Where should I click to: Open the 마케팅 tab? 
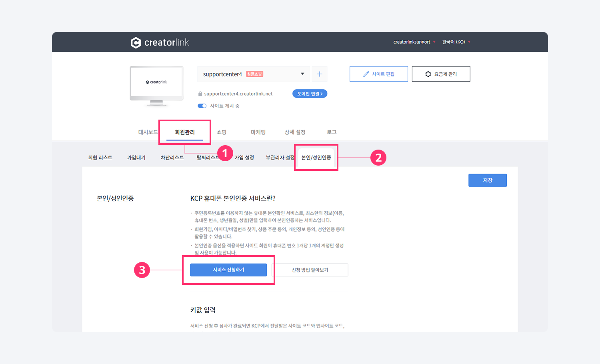258,132
